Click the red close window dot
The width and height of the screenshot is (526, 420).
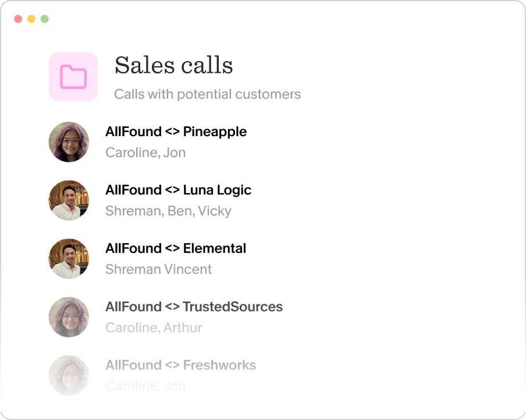point(18,19)
